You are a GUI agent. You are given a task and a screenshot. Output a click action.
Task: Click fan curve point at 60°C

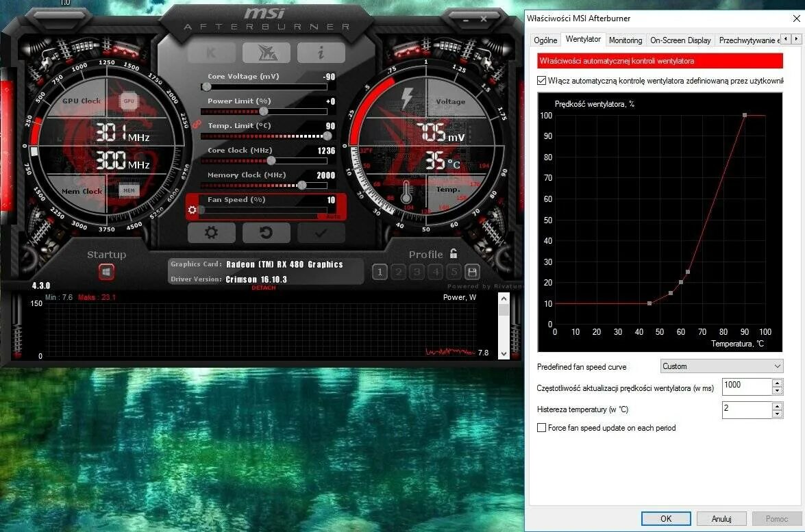click(681, 282)
